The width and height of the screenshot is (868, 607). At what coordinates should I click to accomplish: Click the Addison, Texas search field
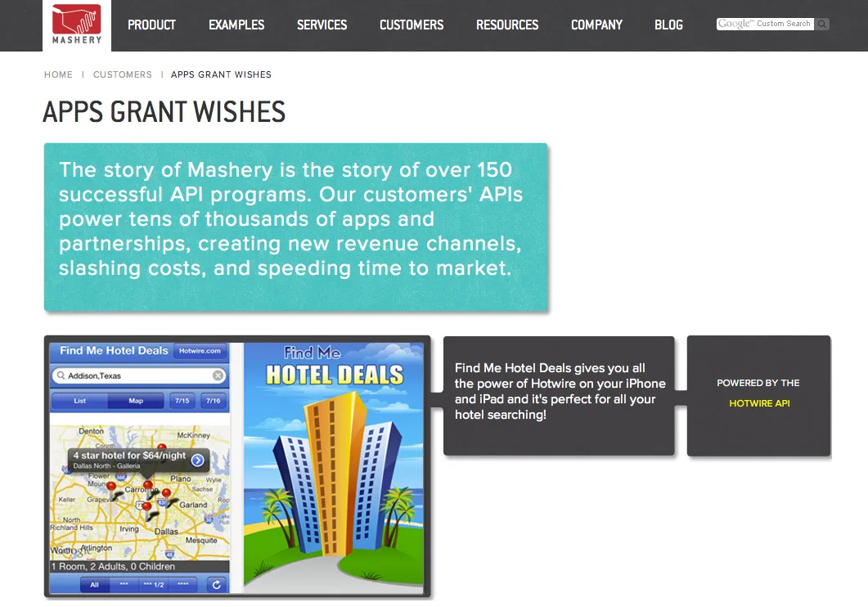click(x=139, y=375)
